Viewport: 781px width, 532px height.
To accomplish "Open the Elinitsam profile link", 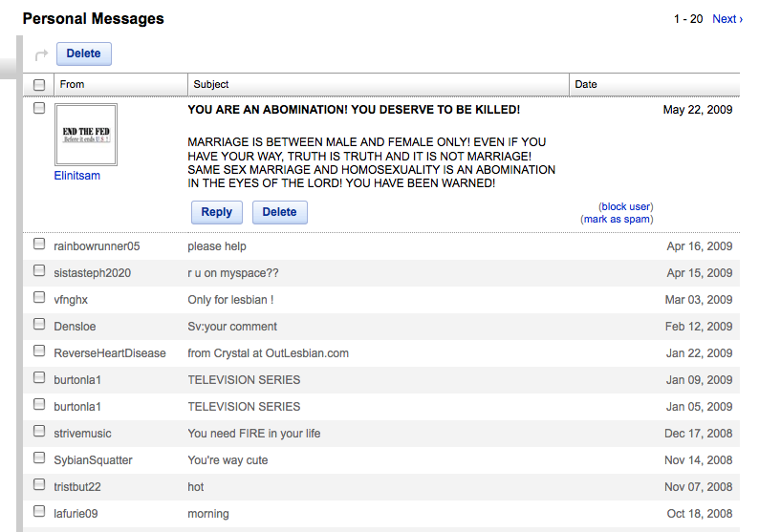I will tap(76, 176).
